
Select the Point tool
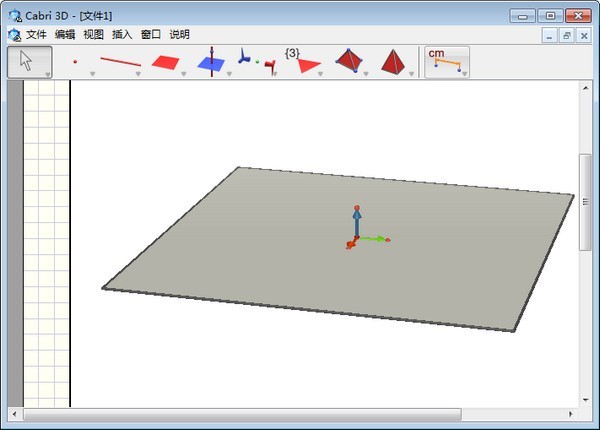pos(75,62)
